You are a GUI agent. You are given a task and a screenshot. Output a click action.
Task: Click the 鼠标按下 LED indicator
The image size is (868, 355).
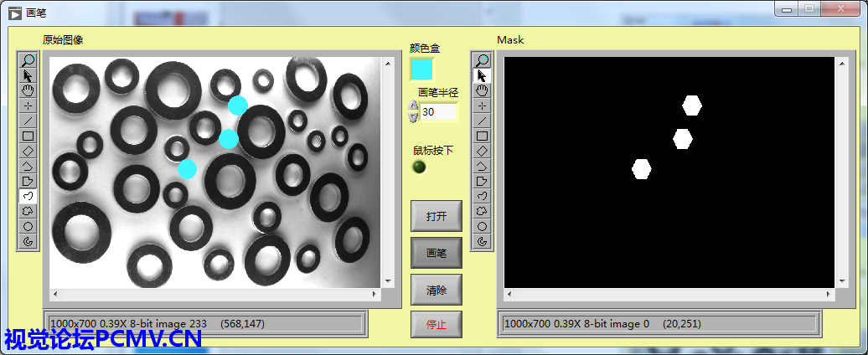(x=420, y=167)
